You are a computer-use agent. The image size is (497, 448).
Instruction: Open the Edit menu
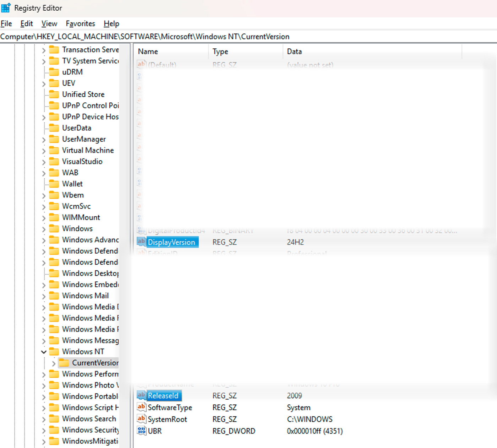[x=26, y=23]
